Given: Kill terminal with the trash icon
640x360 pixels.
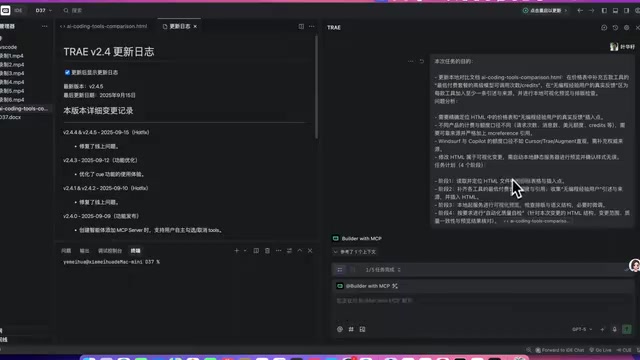Looking at the screenshot, I should tap(267, 251).
